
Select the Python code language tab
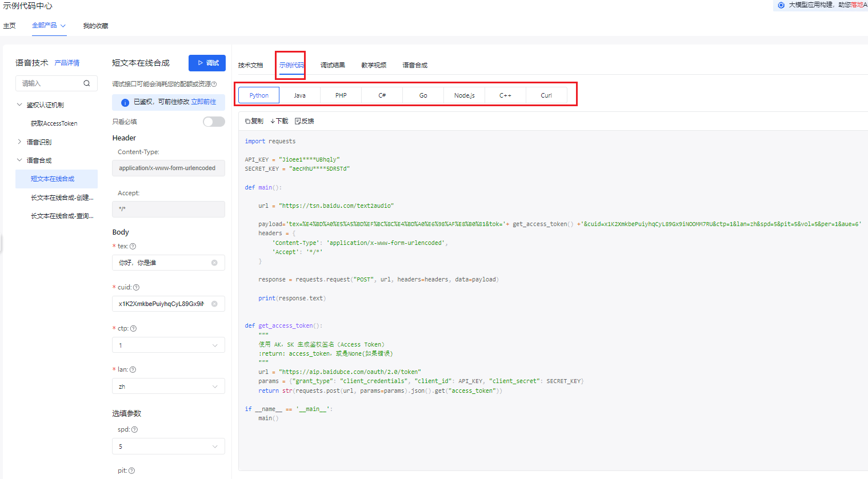coord(259,95)
